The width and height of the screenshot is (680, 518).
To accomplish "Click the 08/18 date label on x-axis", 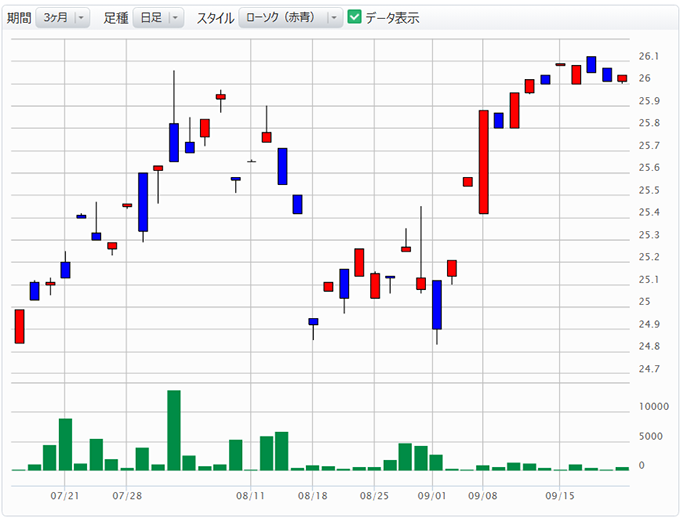I will click(312, 495).
